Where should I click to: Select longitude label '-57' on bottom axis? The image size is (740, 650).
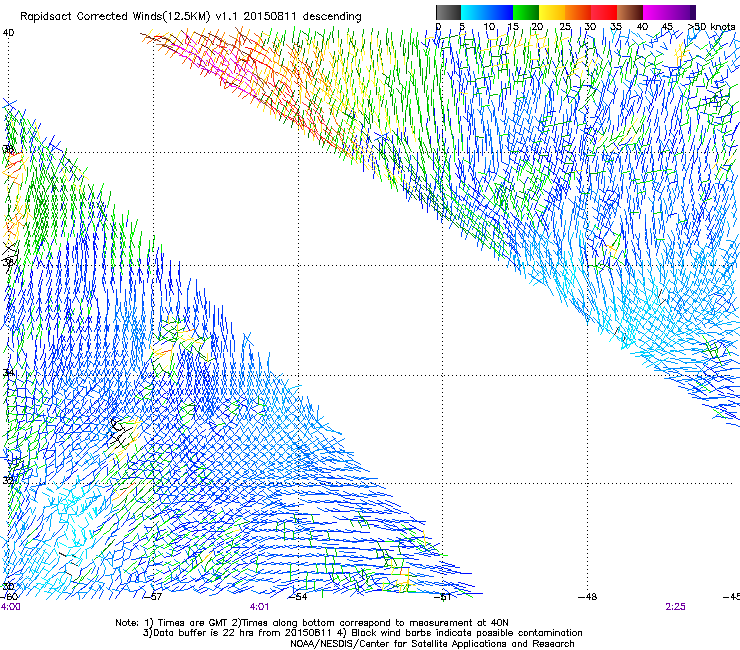tap(153, 597)
